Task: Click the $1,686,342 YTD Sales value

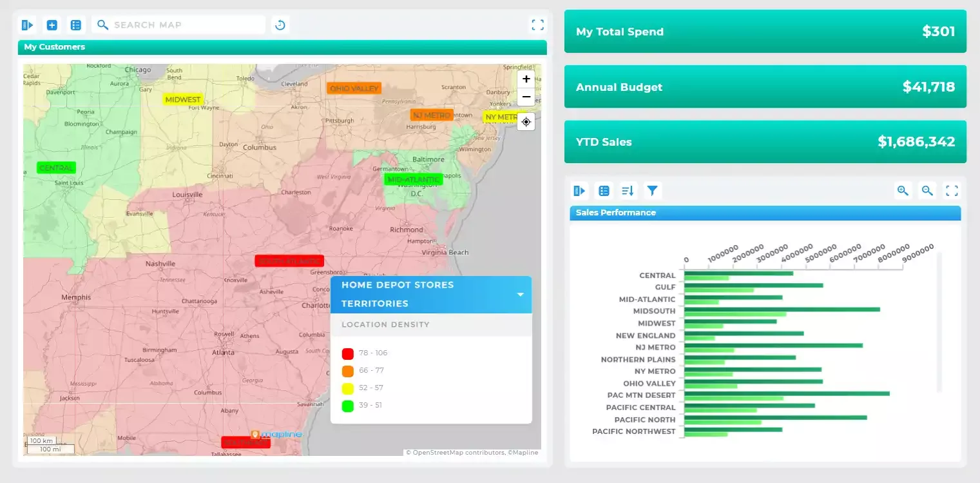Action: [916, 142]
